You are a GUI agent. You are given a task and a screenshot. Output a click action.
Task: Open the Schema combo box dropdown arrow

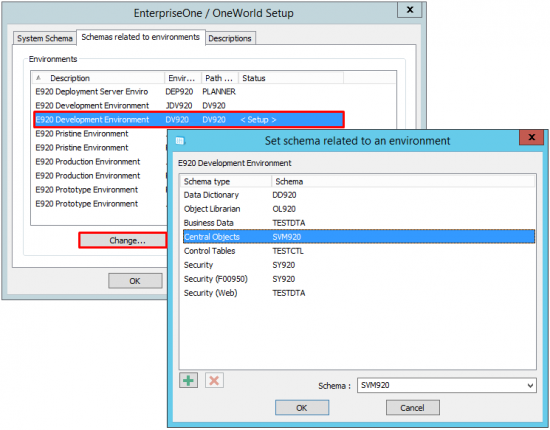pyautogui.click(x=530, y=385)
